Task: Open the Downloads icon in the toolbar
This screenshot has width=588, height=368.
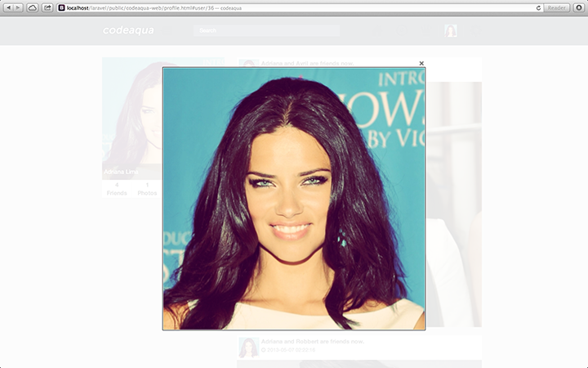Action: 578,7
